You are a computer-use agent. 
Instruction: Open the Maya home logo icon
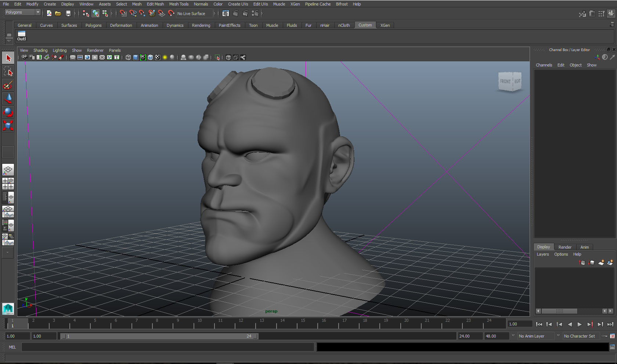(x=8, y=309)
